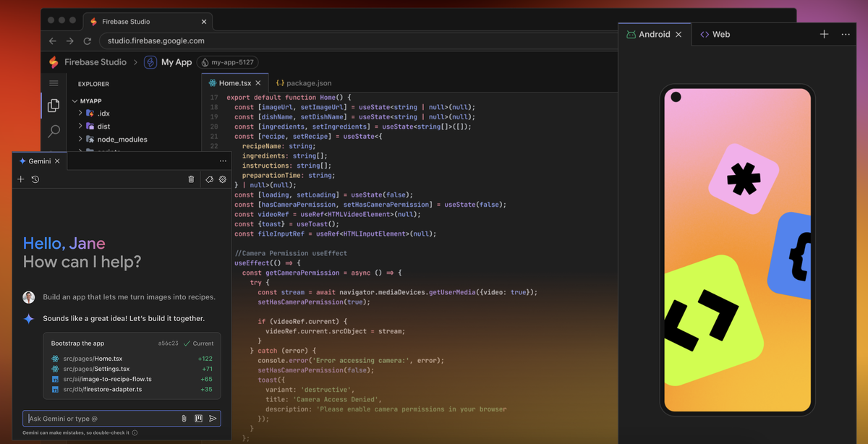
Task: Open Gemini settings gear icon
Action: pos(223,179)
